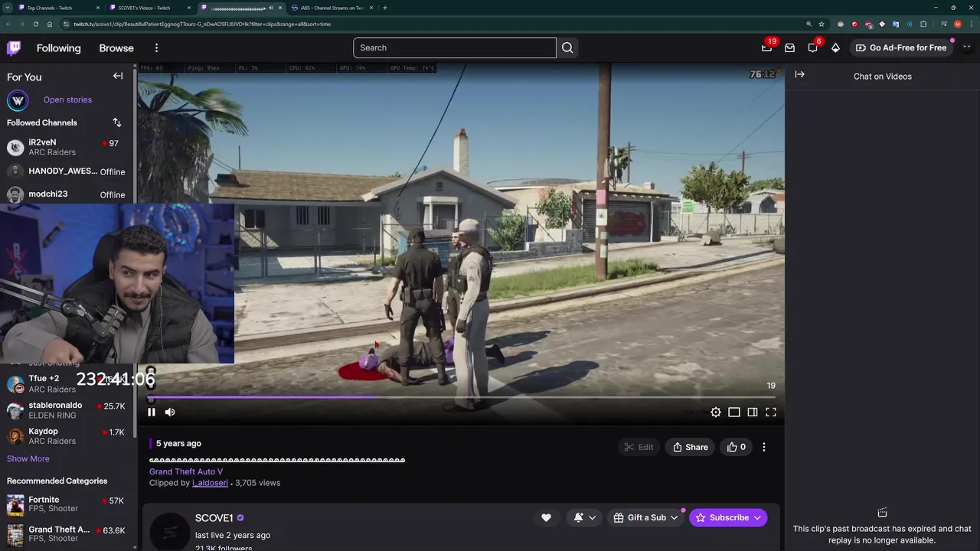Collapse the Chat on Videos panel
Viewport: 980px width, 551px height.
(799, 74)
